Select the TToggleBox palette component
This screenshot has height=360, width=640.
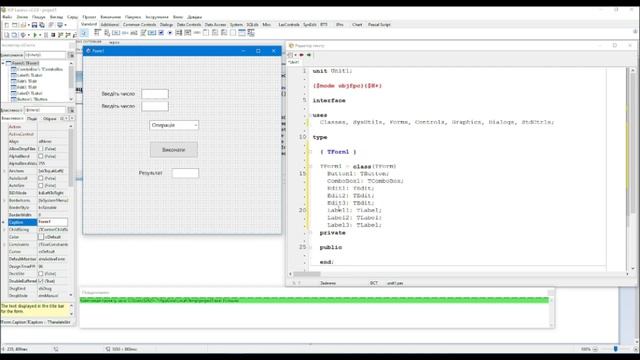tap(152, 33)
